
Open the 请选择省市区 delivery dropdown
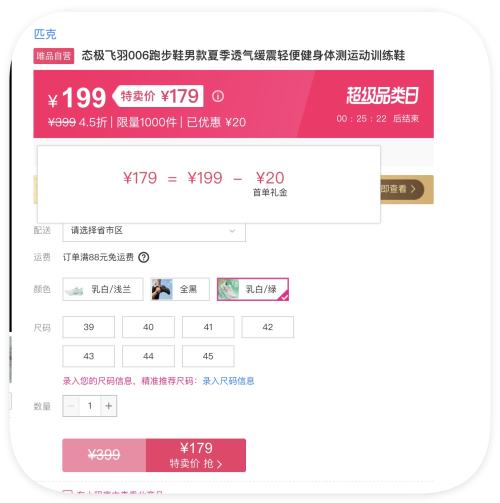(154, 231)
